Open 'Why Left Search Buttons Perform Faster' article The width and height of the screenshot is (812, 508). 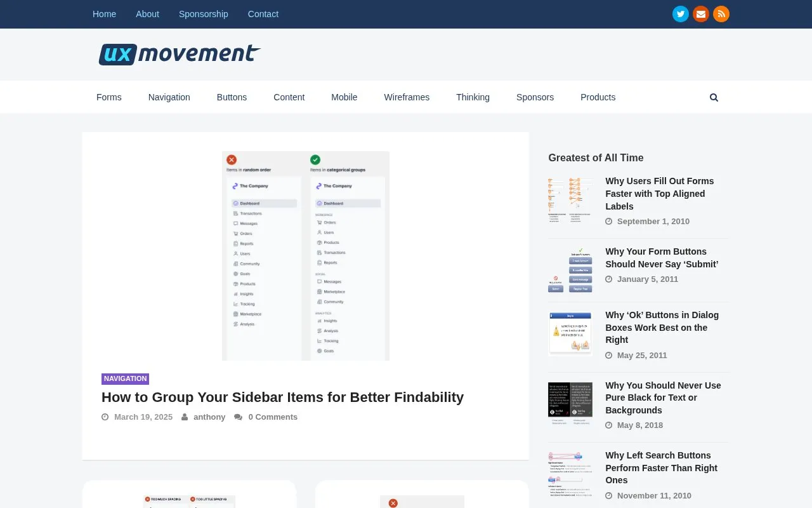pos(661,468)
